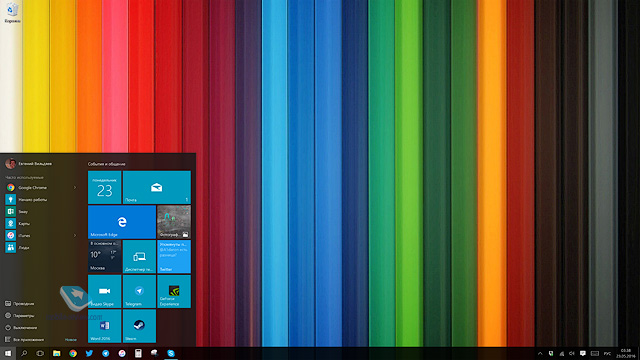640x360 pixels.
Task: Open Skype from the taskbar
Action: (x=171, y=353)
